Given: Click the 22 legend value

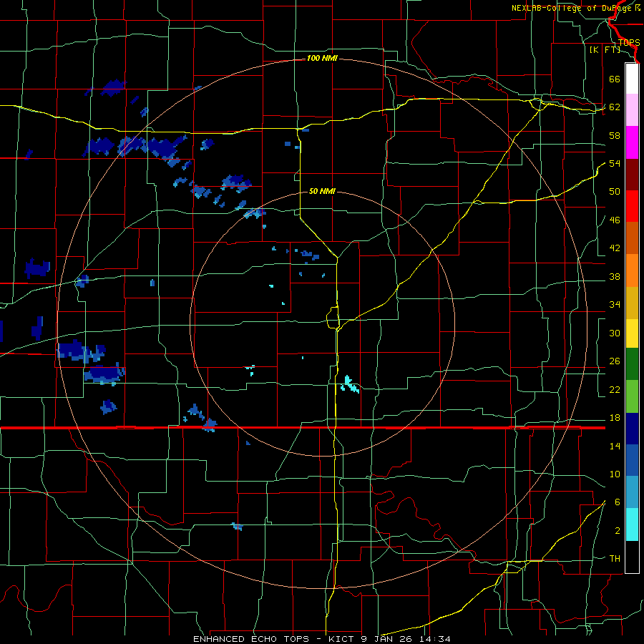Looking at the screenshot, I should pyautogui.click(x=615, y=389).
